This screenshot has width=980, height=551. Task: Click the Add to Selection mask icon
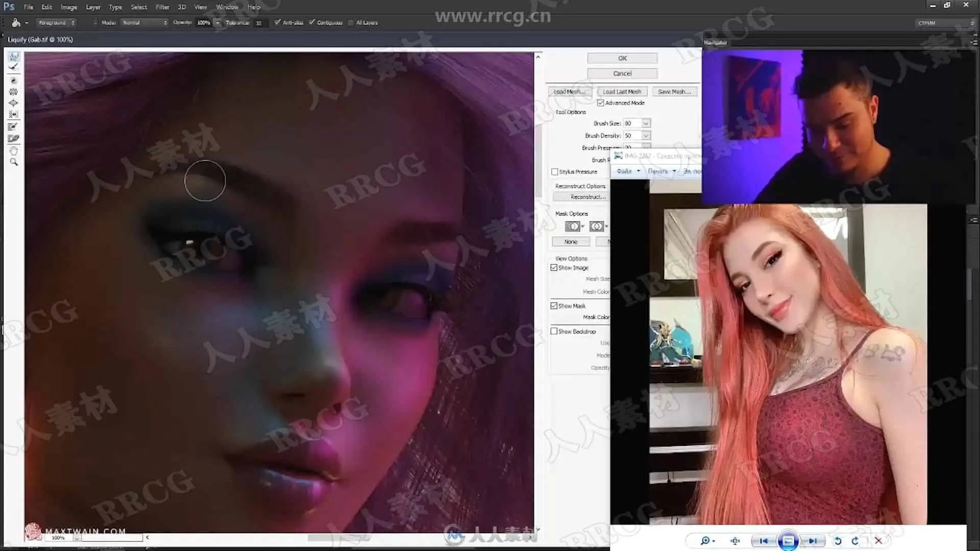[x=596, y=226]
